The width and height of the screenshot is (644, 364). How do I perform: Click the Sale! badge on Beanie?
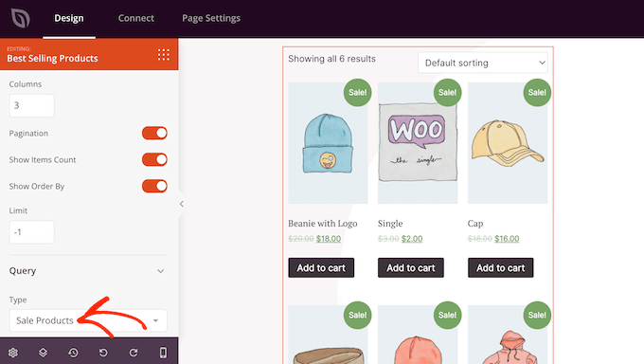tap(357, 93)
